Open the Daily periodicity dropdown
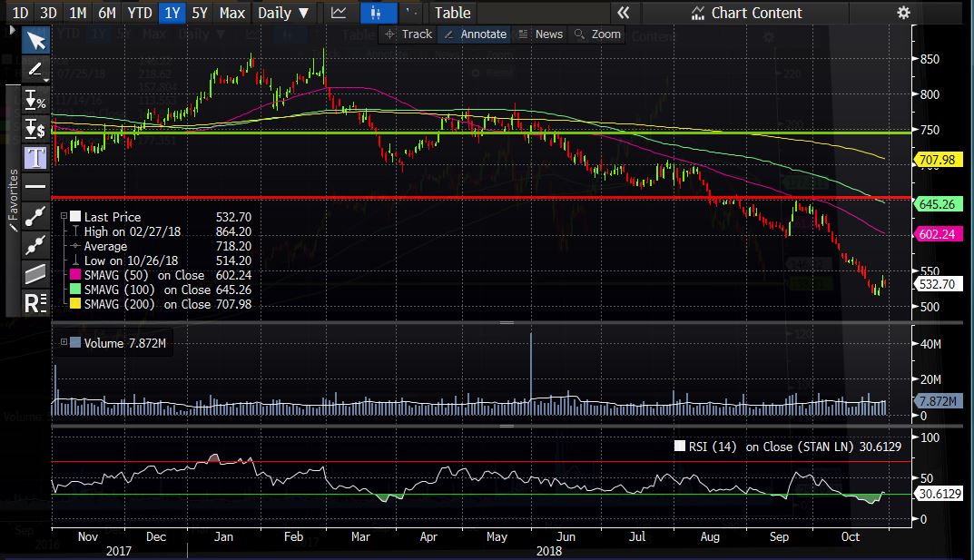 point(283,13)
